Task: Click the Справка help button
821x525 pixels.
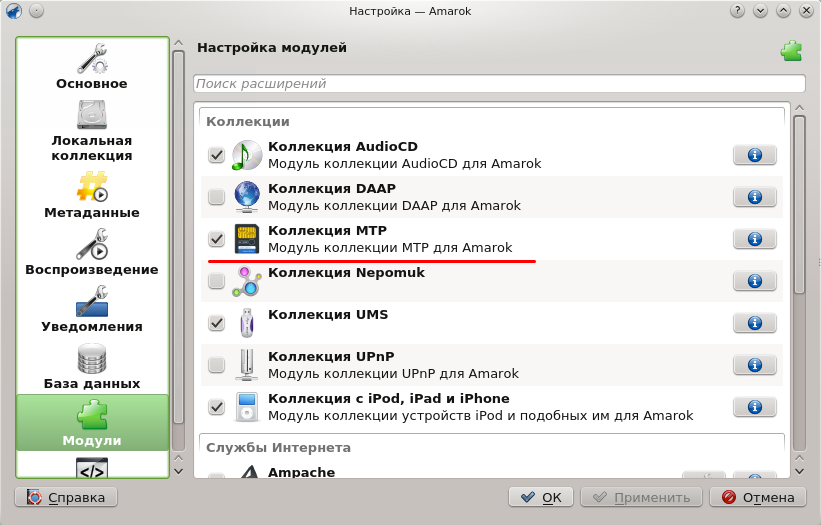Action: click(66, 497)
